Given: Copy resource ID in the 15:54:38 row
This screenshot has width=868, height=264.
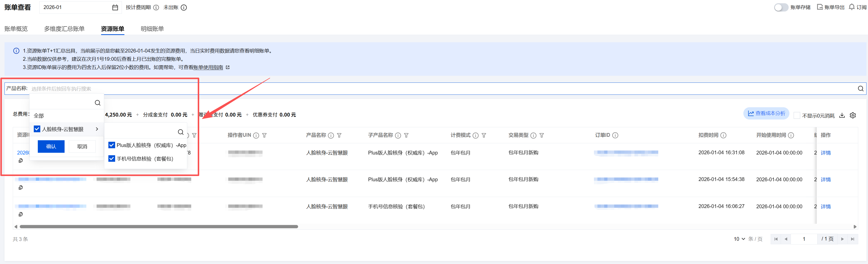Looking at the screenshot, I should point(21,187).
